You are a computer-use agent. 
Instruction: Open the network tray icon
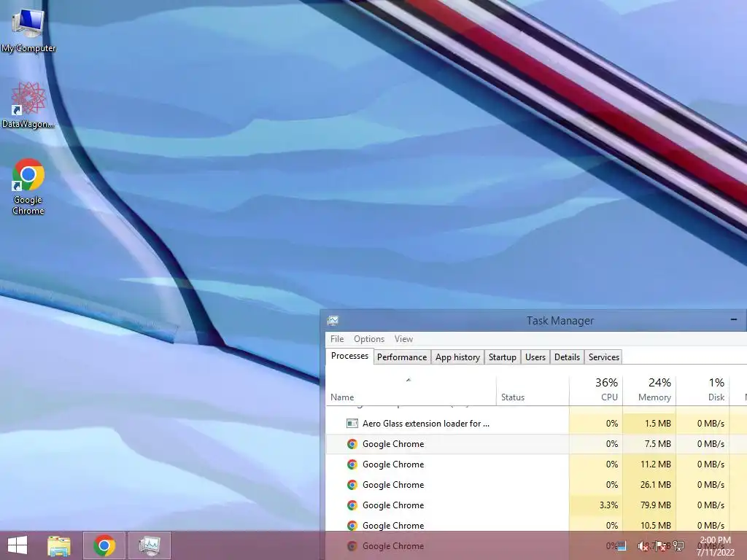coord(678,546)
